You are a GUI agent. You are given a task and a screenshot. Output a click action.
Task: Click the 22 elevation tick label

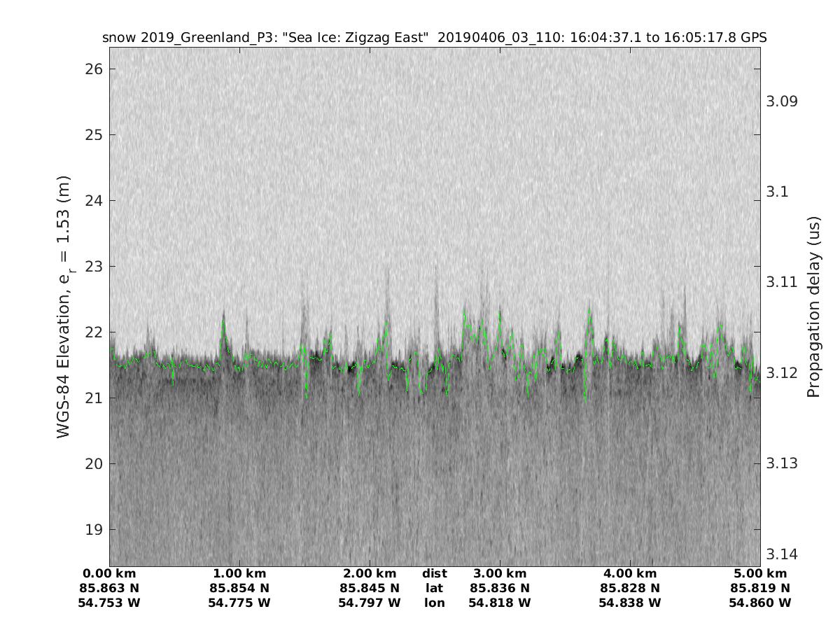(94, 332)
